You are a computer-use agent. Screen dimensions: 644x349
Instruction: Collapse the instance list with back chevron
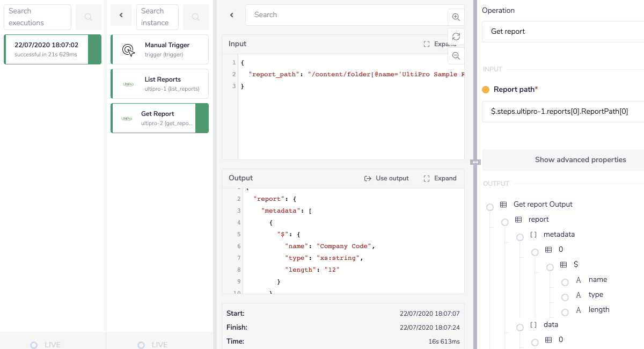[x=121, y=16]
